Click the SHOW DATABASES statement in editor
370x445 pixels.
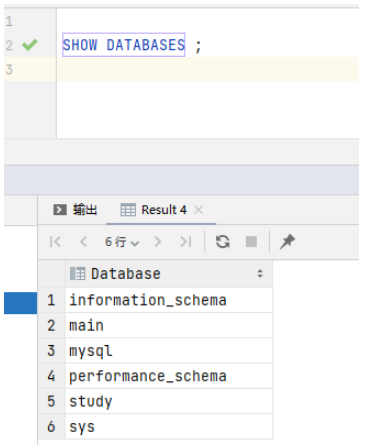point(124,45)
